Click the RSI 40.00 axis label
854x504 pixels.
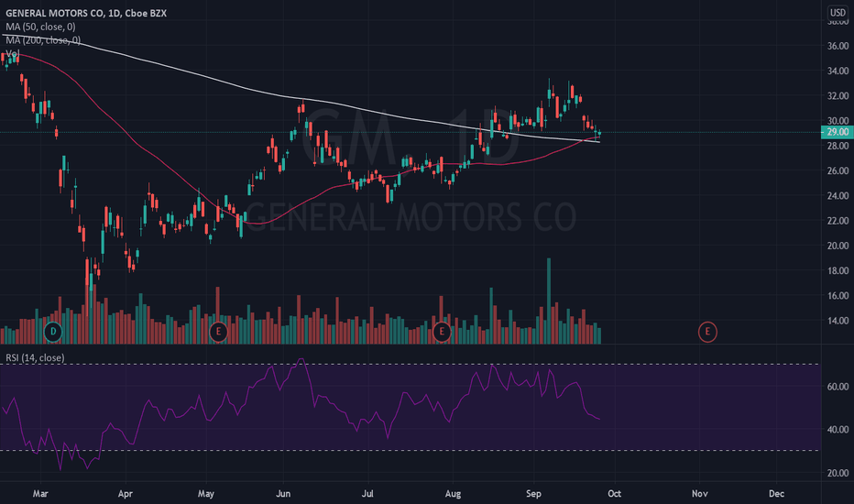[x=838, y=430]
